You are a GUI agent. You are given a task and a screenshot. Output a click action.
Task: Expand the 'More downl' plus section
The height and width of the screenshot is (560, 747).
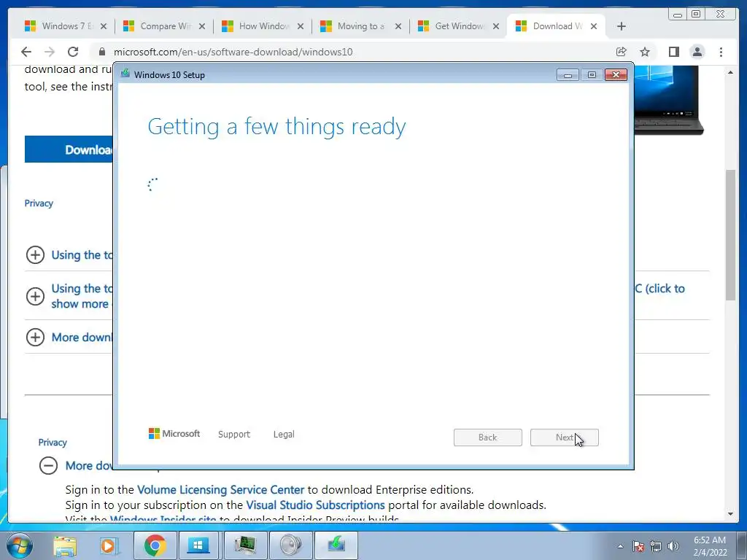pos(35,337)
